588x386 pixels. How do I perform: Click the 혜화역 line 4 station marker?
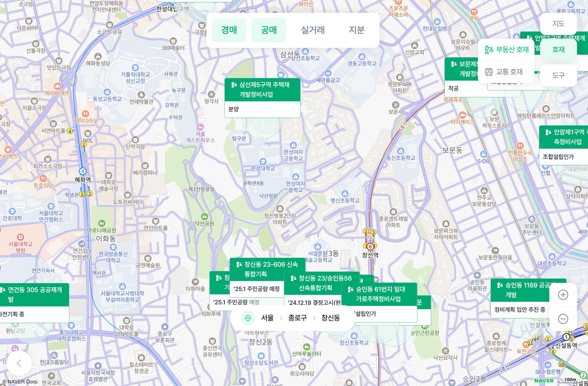pos(83,171)
